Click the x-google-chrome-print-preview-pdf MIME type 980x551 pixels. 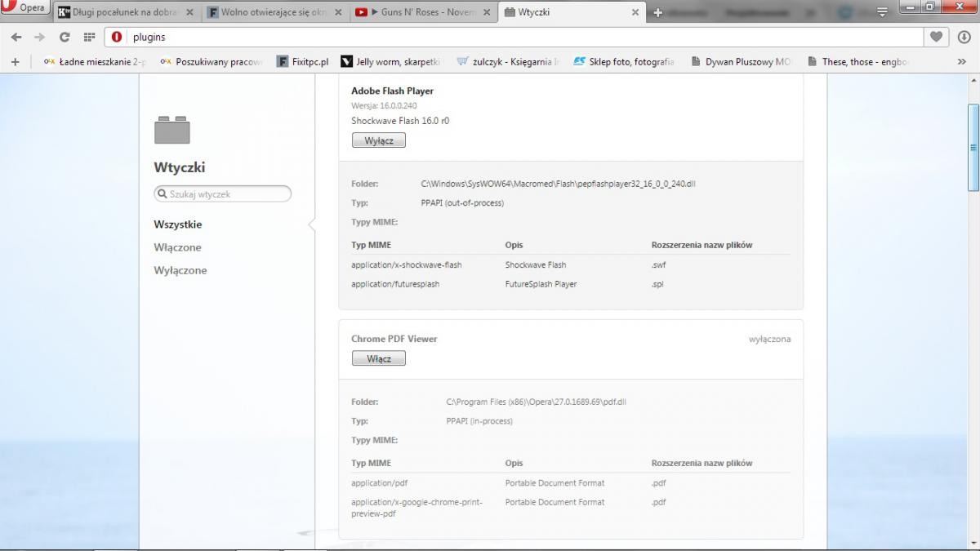[416, 508]
